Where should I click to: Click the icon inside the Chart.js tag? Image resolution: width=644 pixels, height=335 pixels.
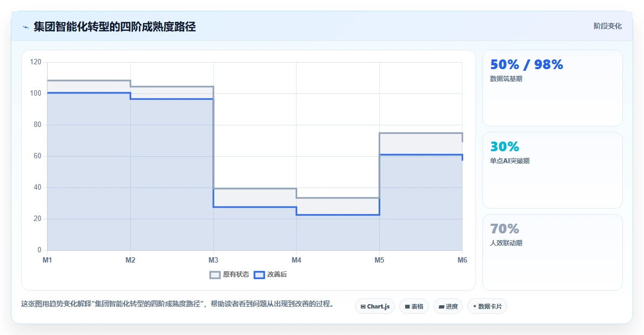pos(363,307)
